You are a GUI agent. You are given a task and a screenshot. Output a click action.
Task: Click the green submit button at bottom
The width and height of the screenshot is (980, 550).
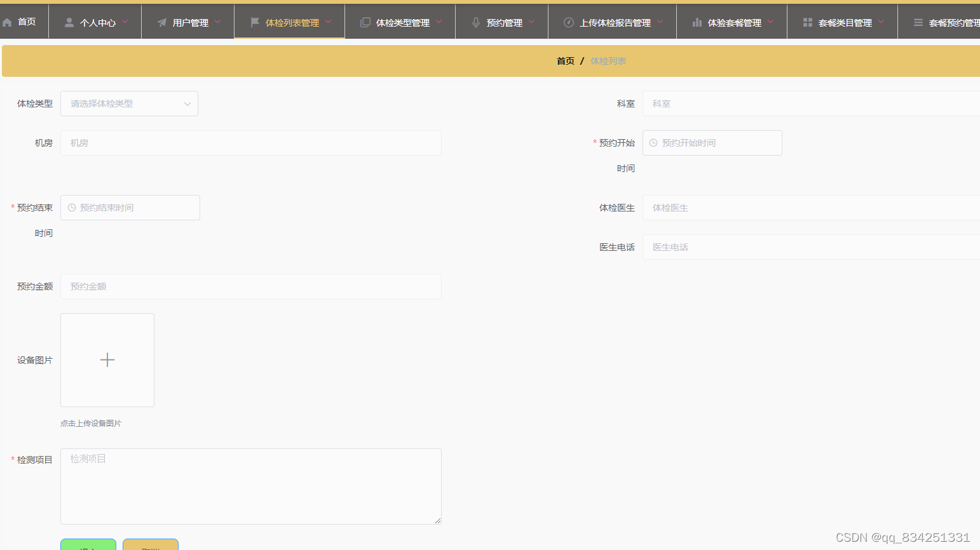88,544
